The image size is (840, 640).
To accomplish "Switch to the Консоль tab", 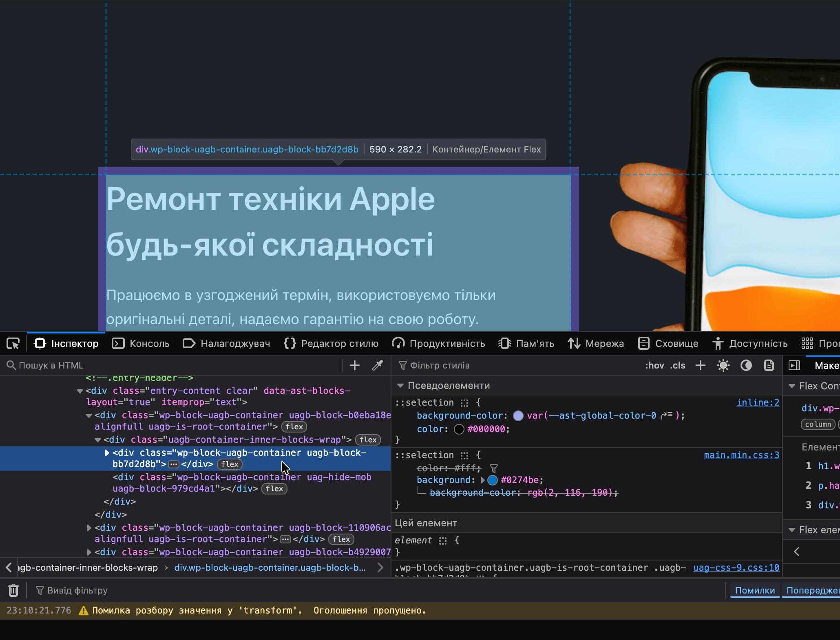I will (141, 344).
